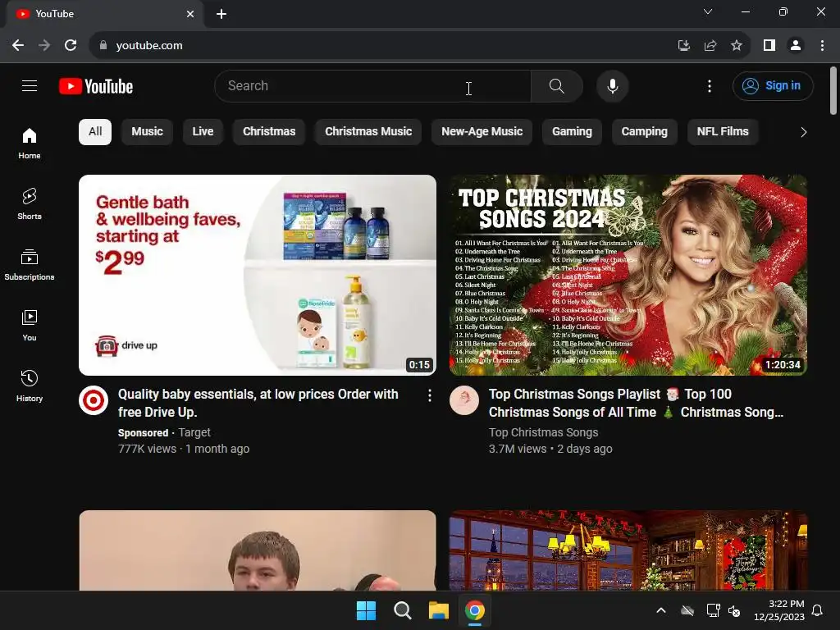Viewport: 840px width, 630px height.
Task: Open Windows taskbar search
Action: click(x=402, y=610)
